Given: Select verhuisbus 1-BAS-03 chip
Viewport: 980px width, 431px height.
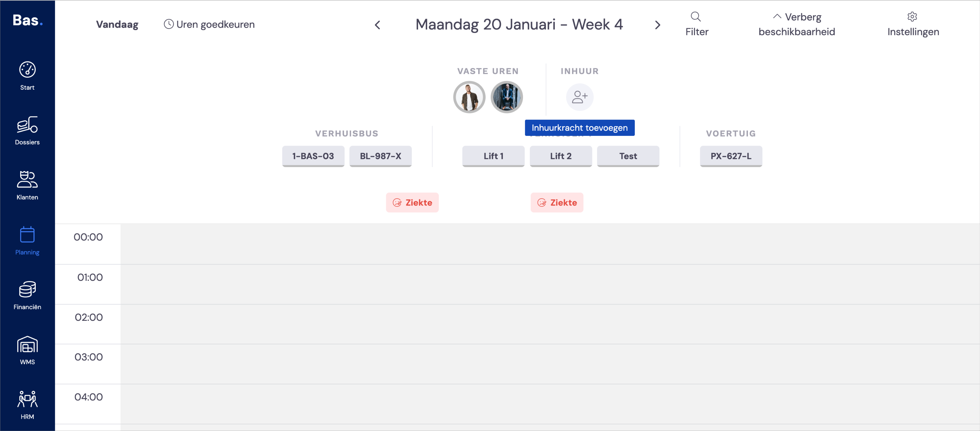Looking at the screenshot, I should coord(313,156).
